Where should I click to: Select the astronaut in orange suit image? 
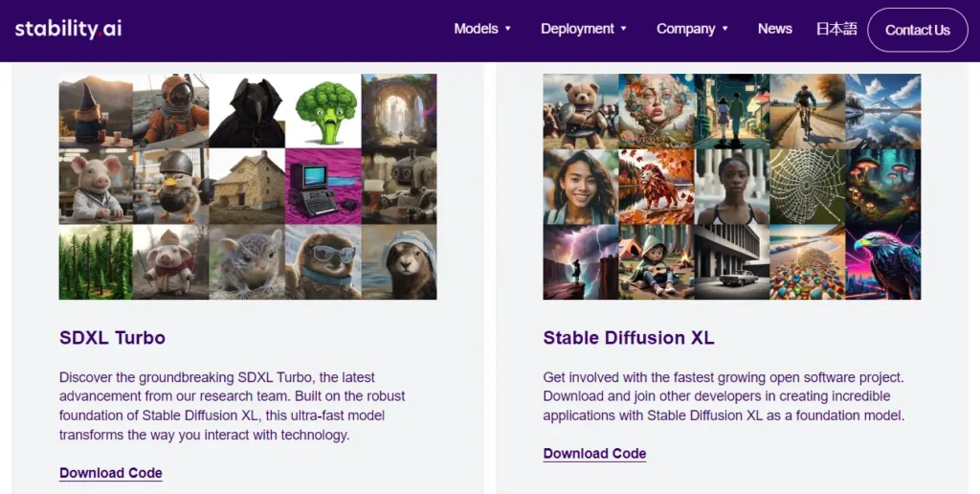(x=170, y=111)
